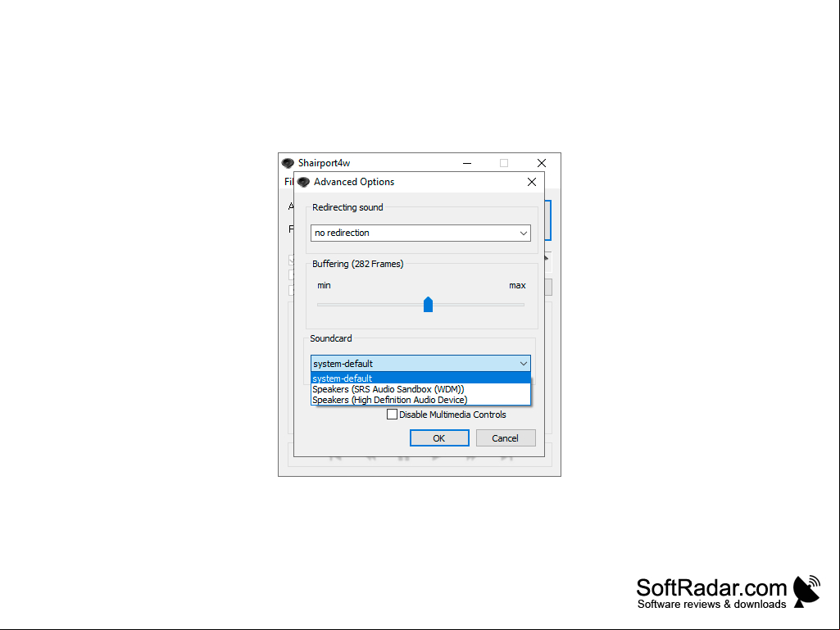
Task: Confirm with the OK button
Action: coord(439,438)
